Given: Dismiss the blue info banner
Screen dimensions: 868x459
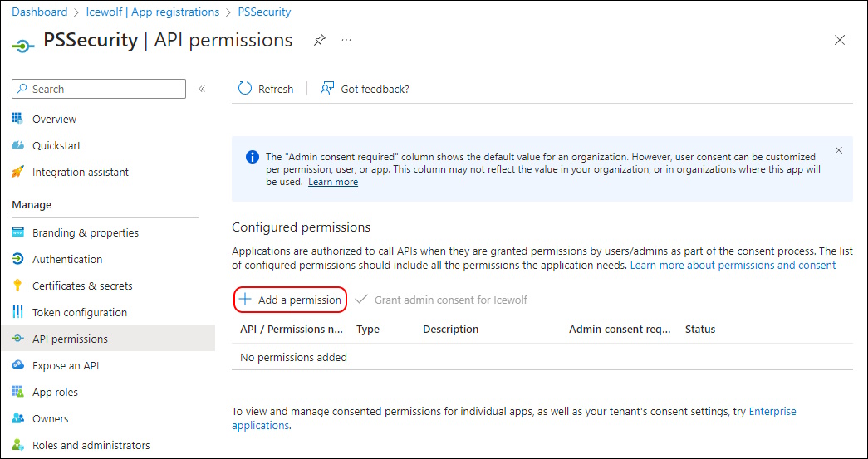Looking at the screenshot, I should (839, 150).
